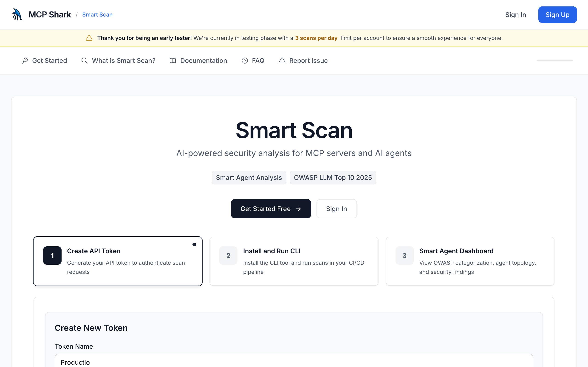Screen dimensions: 588x367
Task: Click the MCP Shark logo icon
Action: (x=17, y=14)
